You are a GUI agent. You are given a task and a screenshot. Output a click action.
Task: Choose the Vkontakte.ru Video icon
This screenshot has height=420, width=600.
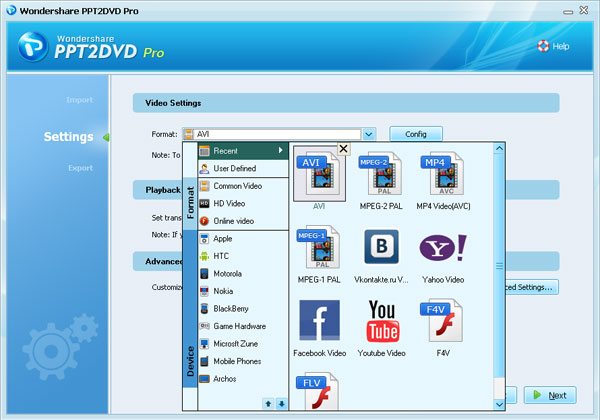[381, 247]
